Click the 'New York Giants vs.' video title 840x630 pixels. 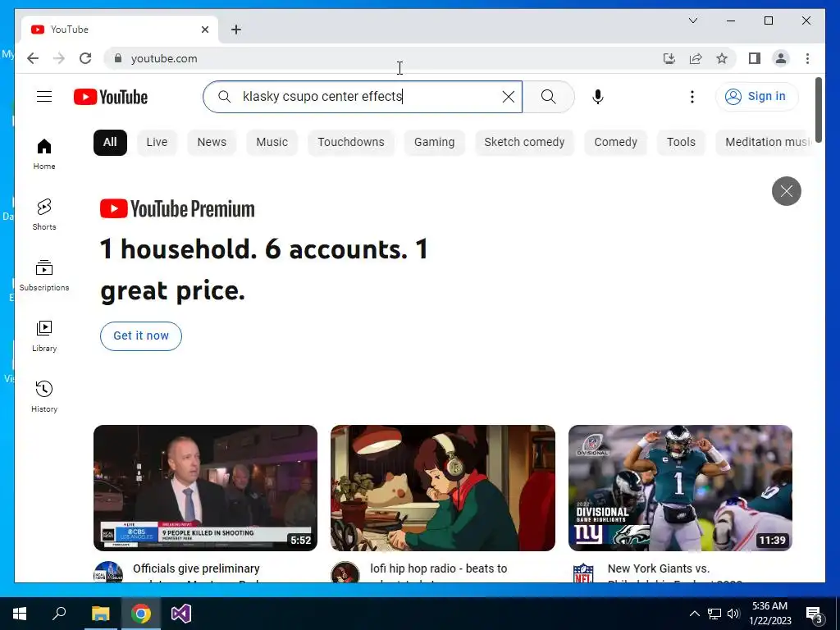click(x=659, y=568)
